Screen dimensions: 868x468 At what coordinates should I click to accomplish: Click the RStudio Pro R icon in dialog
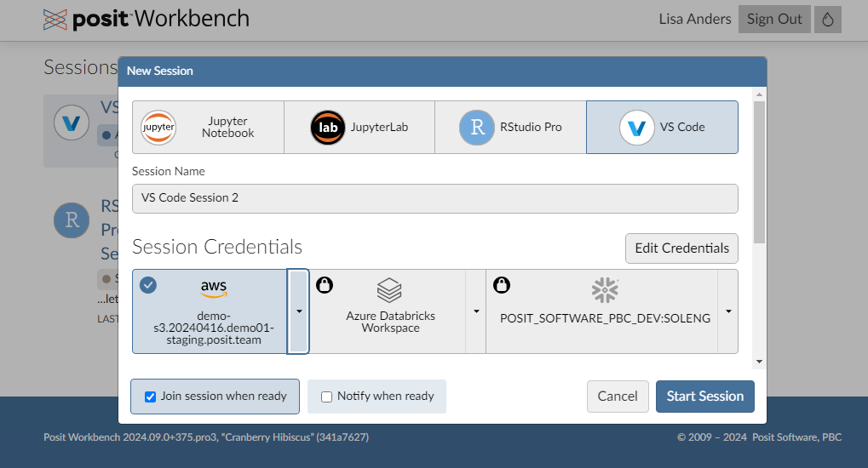pyautogui.click(x=477, y=128)
